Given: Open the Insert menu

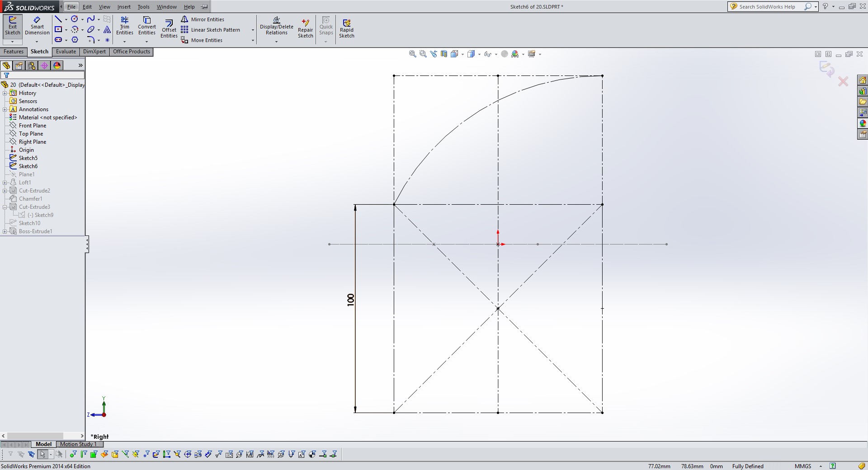Looking at the screenshot, I should 124,7.
